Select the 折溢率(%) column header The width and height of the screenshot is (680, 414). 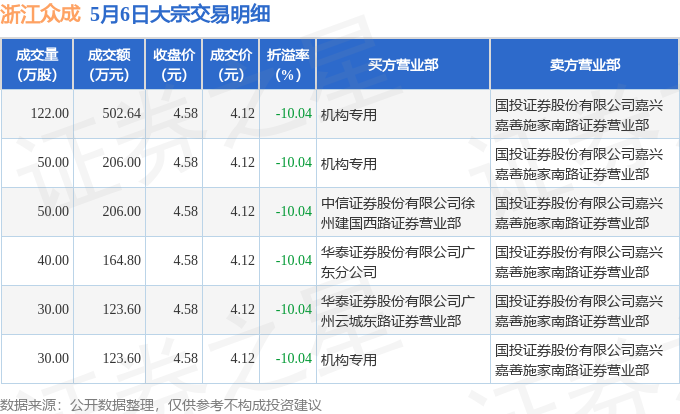pyautogui.click(x=288, y=64)
